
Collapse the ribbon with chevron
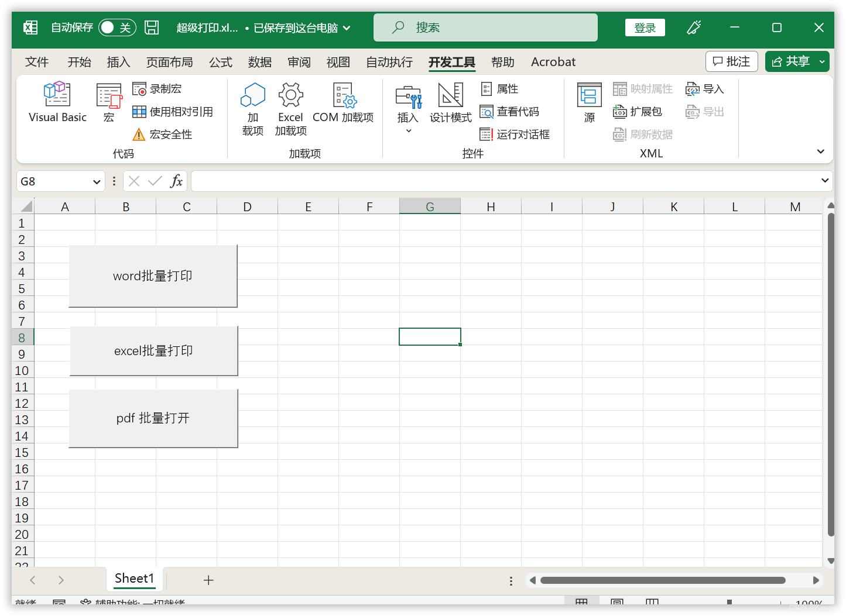(821, 152)
